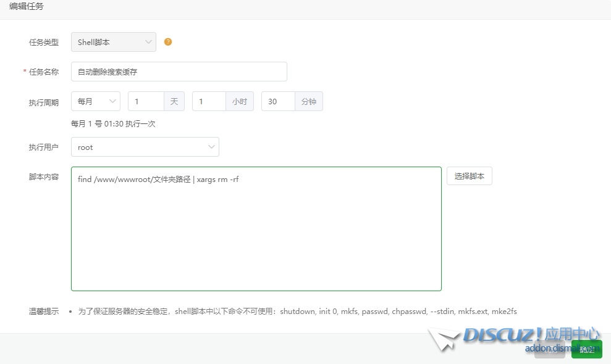The image size is (611, 364).
Task: Click the 小时 unit label
Action: click(x=240, y=101)
